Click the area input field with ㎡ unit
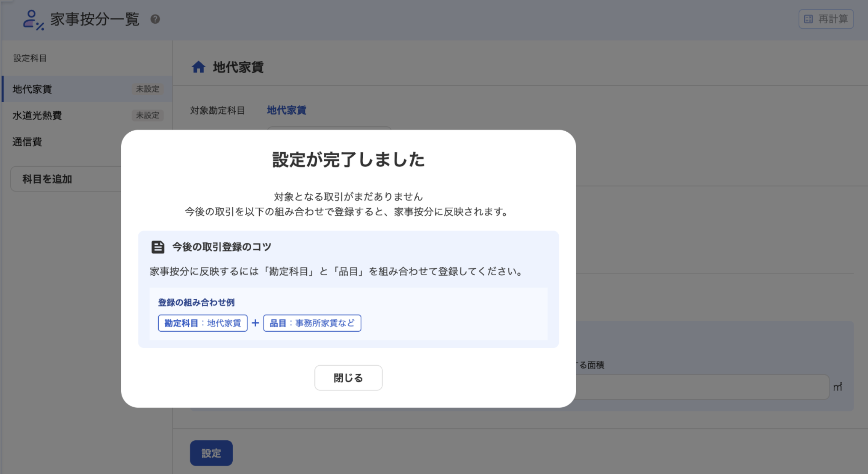This screenshot has height=474, width=868. click(702, 387)
